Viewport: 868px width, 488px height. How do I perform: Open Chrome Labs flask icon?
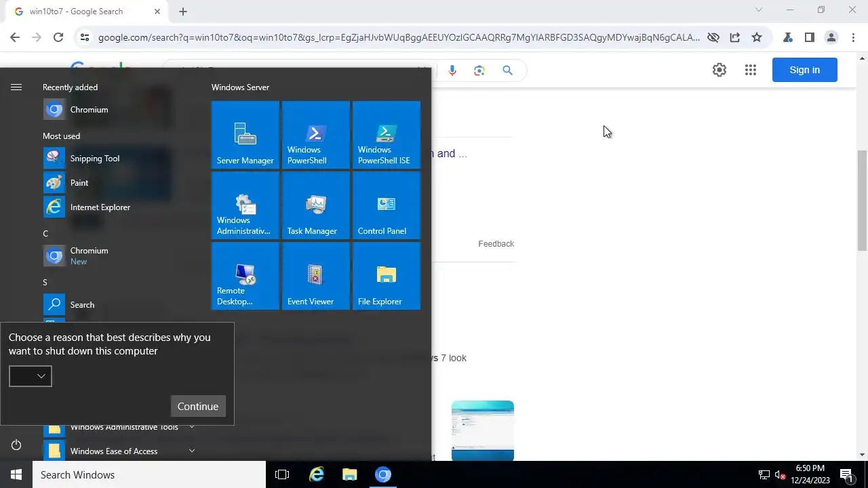tap(788, 37)
